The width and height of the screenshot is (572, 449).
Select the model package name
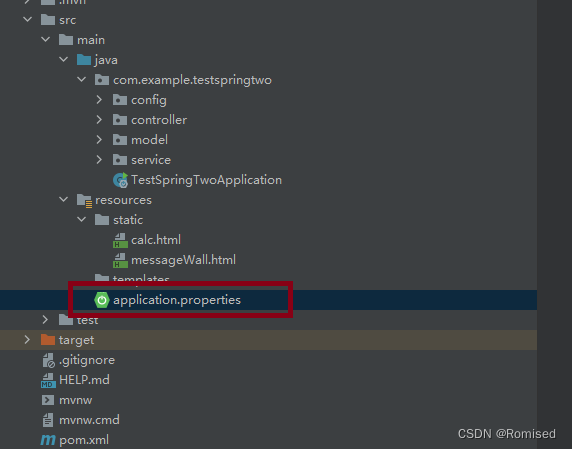(150, 140)
